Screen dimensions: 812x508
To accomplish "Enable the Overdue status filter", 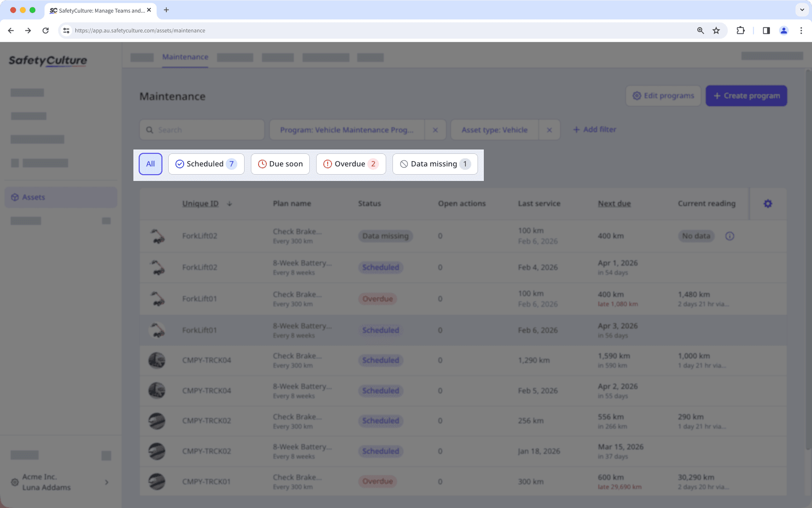I will click(x=351, y=164).
